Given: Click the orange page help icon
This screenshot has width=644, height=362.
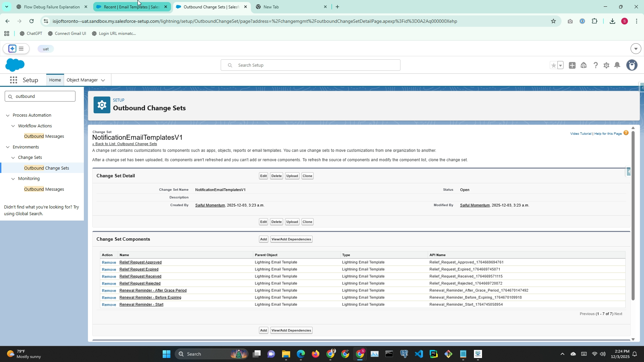Looking at the screenshot, I should tap(626, 133).
